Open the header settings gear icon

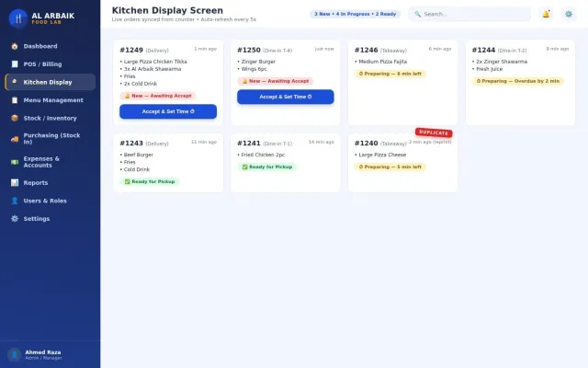(569, 15)
